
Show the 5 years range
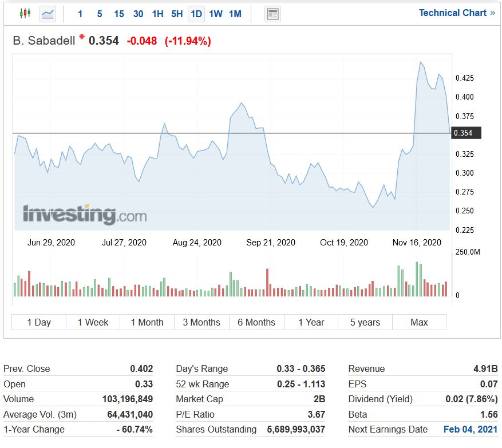click(x=365, y=322)
